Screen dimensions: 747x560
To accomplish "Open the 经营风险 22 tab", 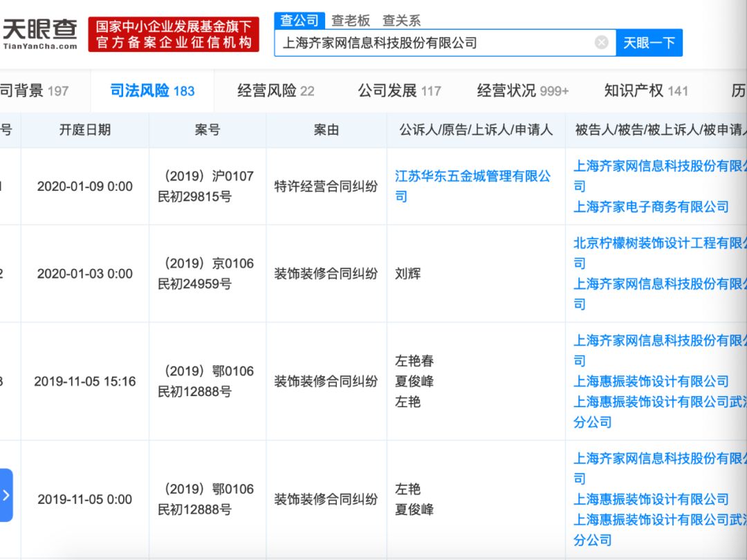I will 276,91.
